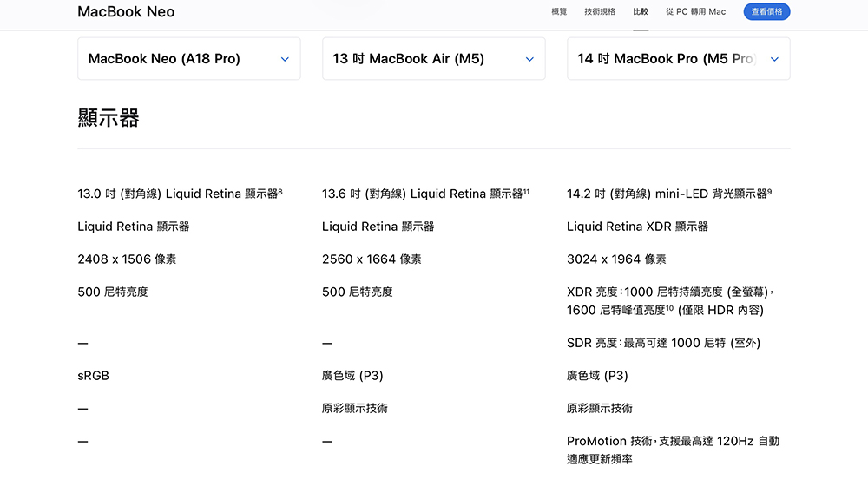Open the MacBook Neo (A18 Pro) model dropdown

(188, 59)
